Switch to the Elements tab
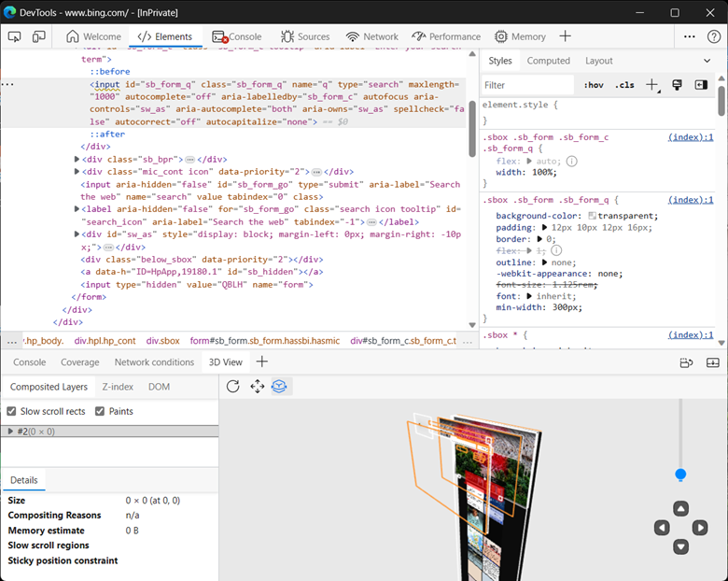 165,36
